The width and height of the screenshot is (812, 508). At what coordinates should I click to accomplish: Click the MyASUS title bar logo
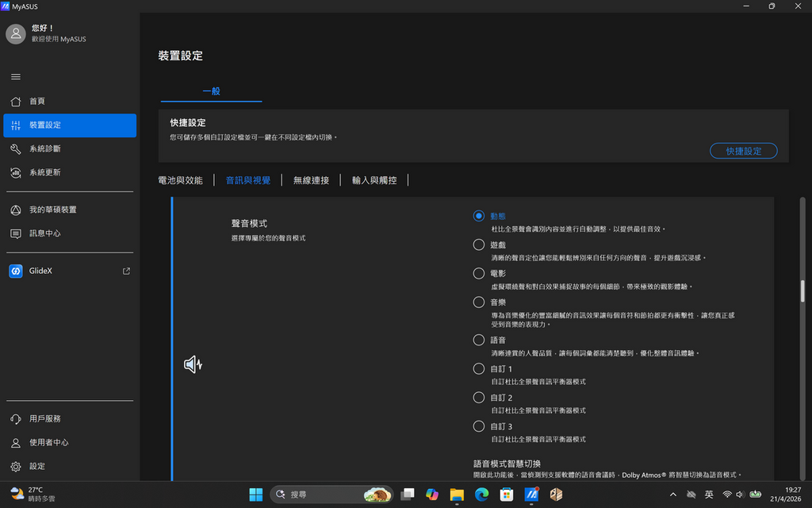tap(6, 6)
